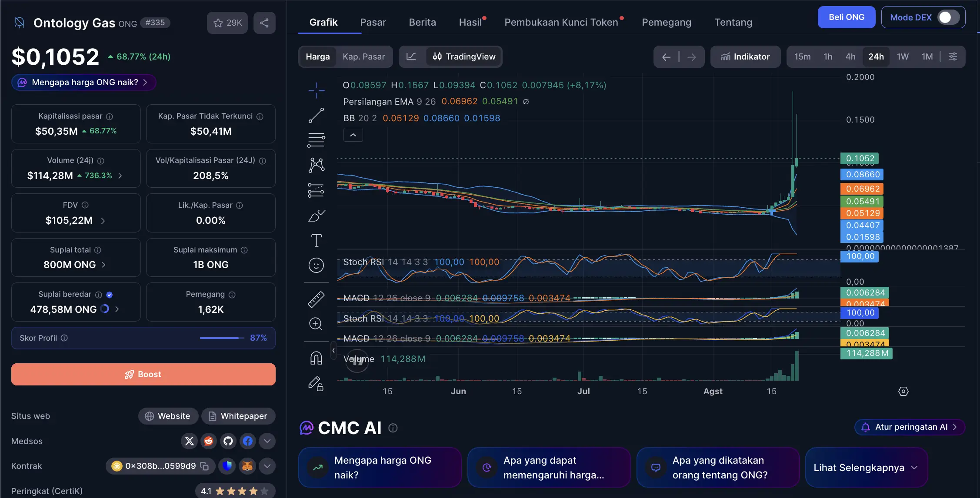Click the Beli ONG button
This screenshot has height=498, width=980.
pos(847,17)
